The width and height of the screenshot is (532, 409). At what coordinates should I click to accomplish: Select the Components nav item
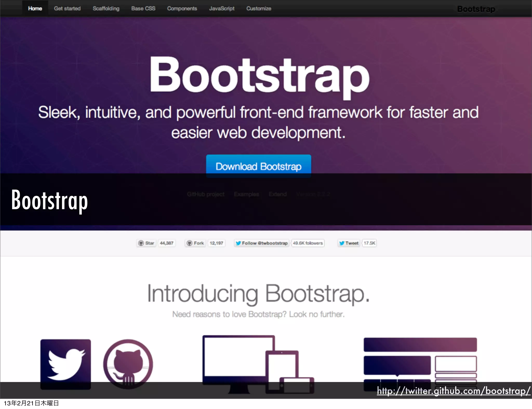point(182,9)
